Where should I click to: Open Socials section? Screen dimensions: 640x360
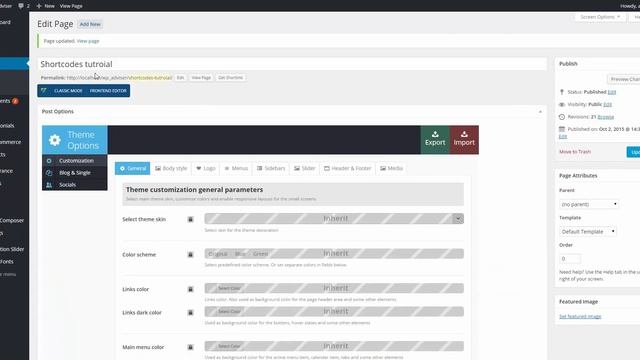tap(75, 185)
